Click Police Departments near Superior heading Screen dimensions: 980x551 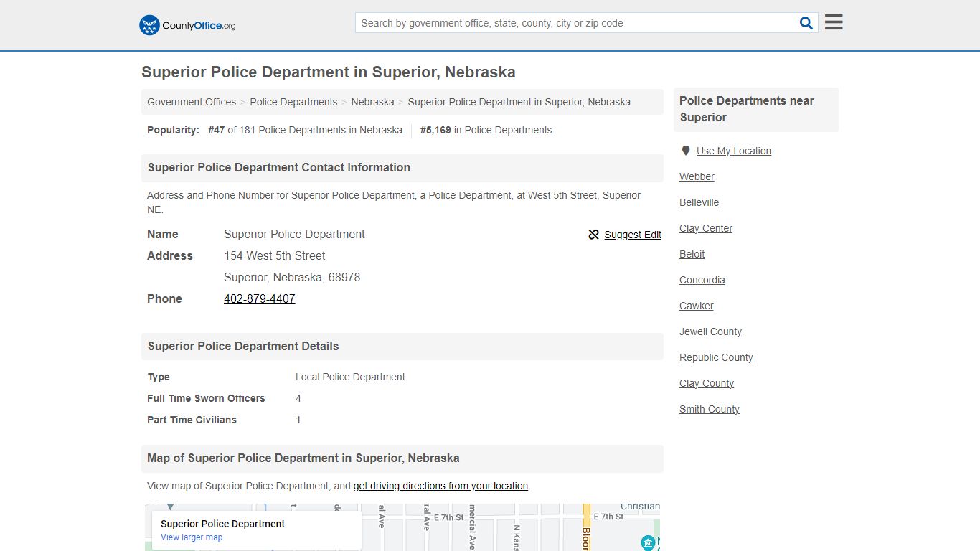tap(747, 109)
